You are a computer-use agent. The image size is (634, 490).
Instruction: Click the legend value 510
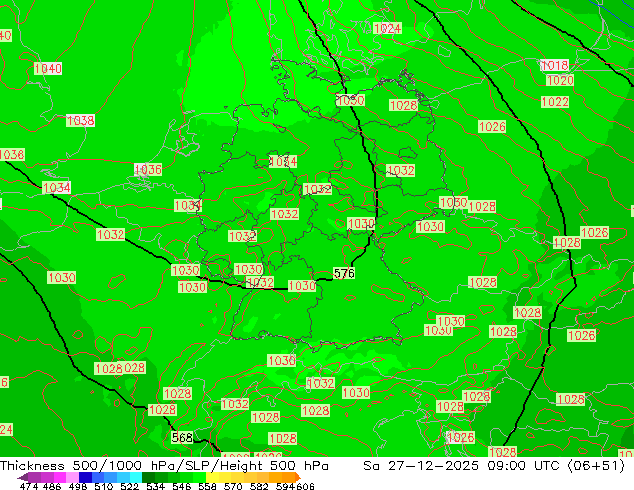point(104,486)
